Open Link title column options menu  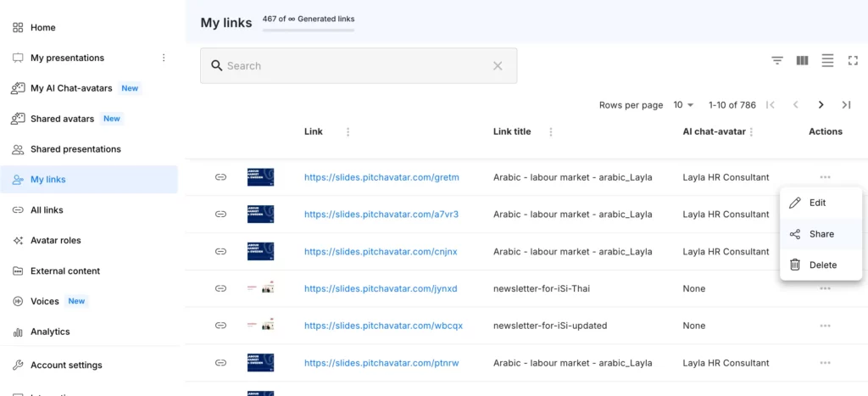tap(551, 132)
